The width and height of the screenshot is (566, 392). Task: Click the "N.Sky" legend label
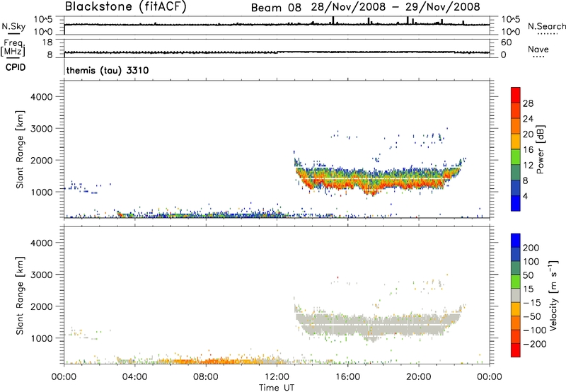(13, 26)
